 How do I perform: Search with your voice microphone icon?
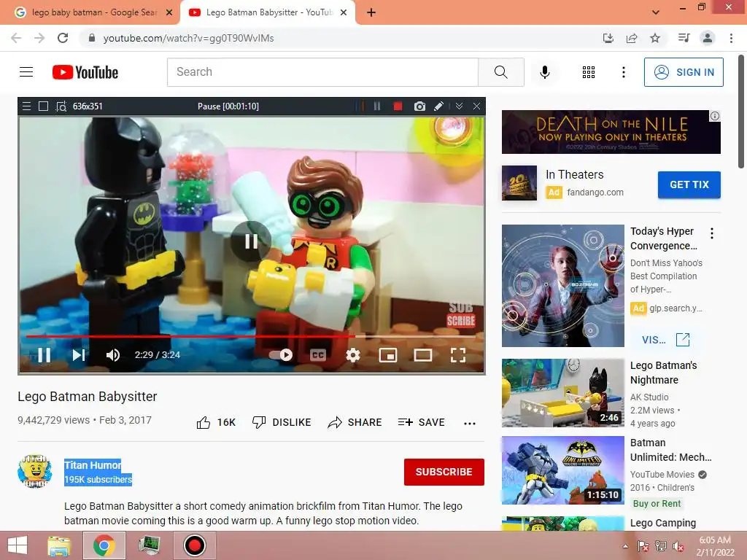click(x=544, y=72)
